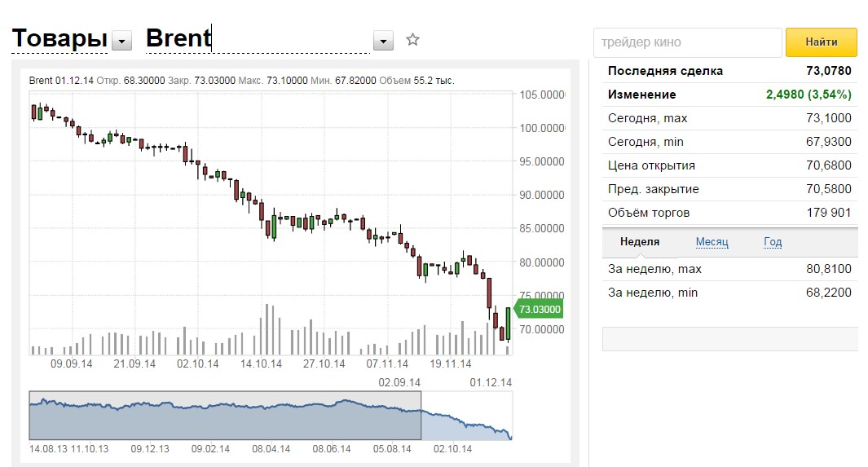Click the Изменение value 2,4980 (3,54%)
The width and height of the screenshot is (868, 467).
point(809,95)
